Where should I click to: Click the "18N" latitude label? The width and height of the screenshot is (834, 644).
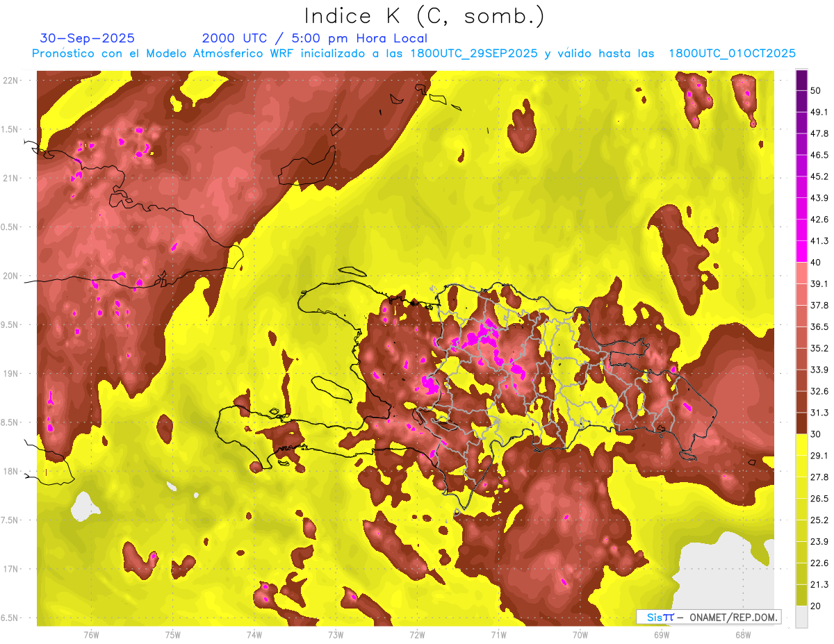(12, 471)
